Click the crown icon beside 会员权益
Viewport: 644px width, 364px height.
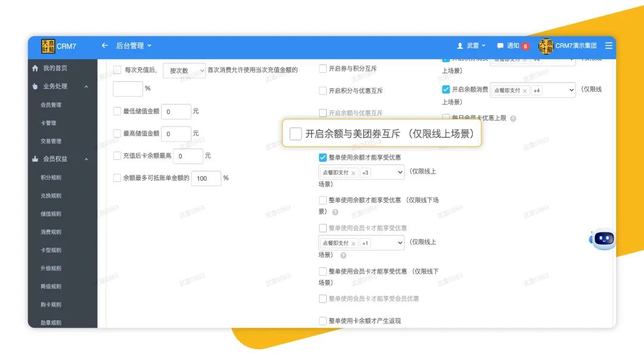(35, 159)
